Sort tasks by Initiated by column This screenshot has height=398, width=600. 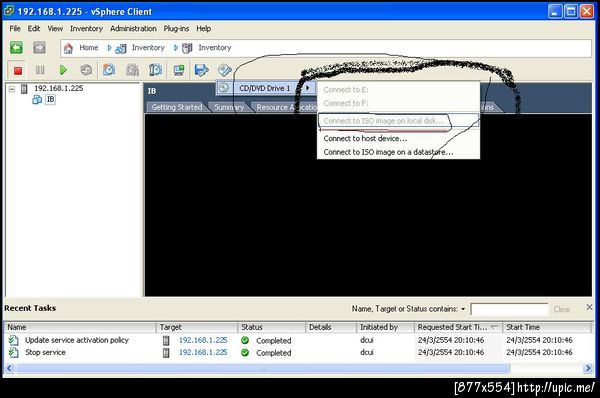pyautogui.click(x=385, y=327)
